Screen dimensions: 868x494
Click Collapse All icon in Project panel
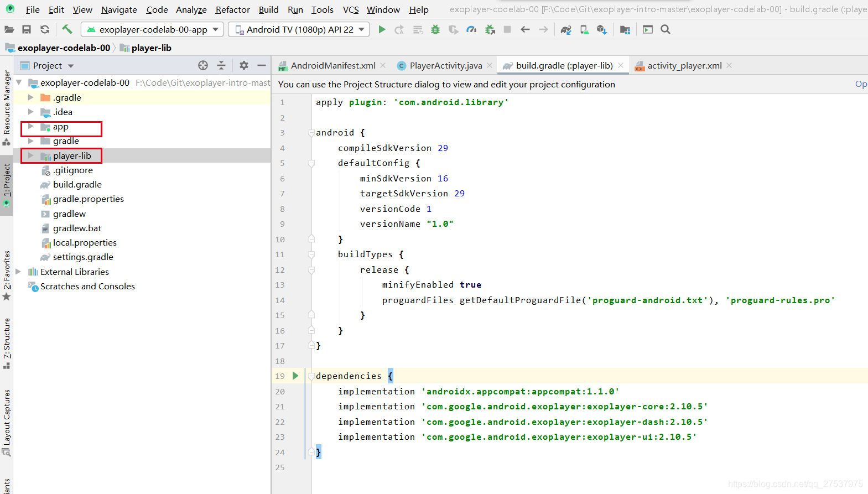pyautogui.click(x=221, y=65)
